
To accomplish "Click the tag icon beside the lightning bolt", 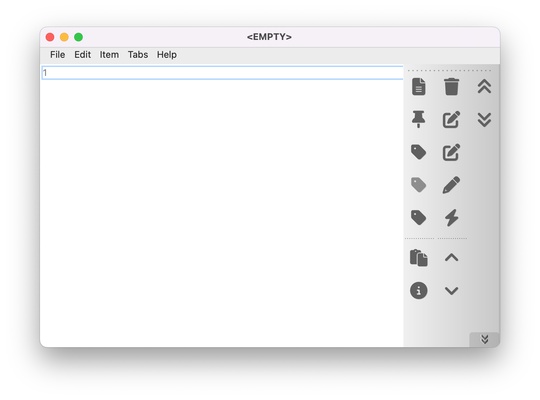I will 418,218.
